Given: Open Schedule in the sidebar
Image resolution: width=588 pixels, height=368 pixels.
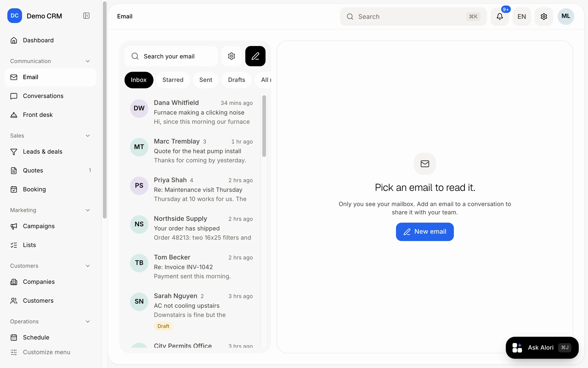Looking at the screenshot, I should click(51, 338).
